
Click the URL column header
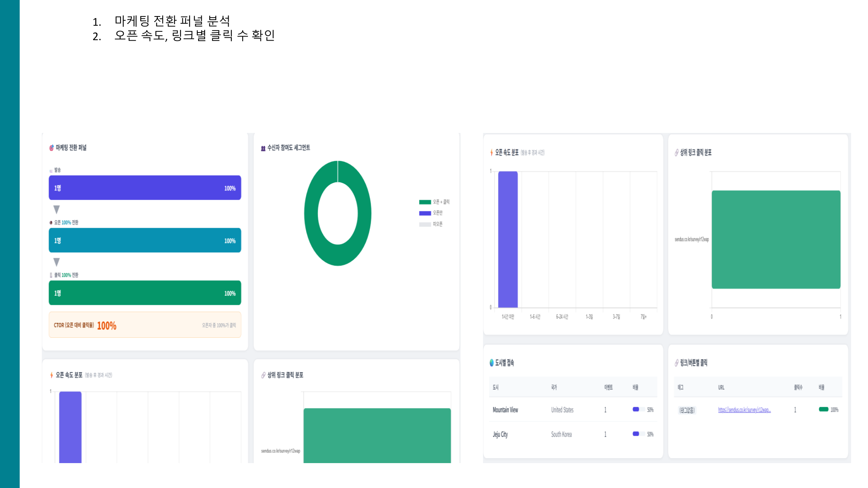[721, 388]
